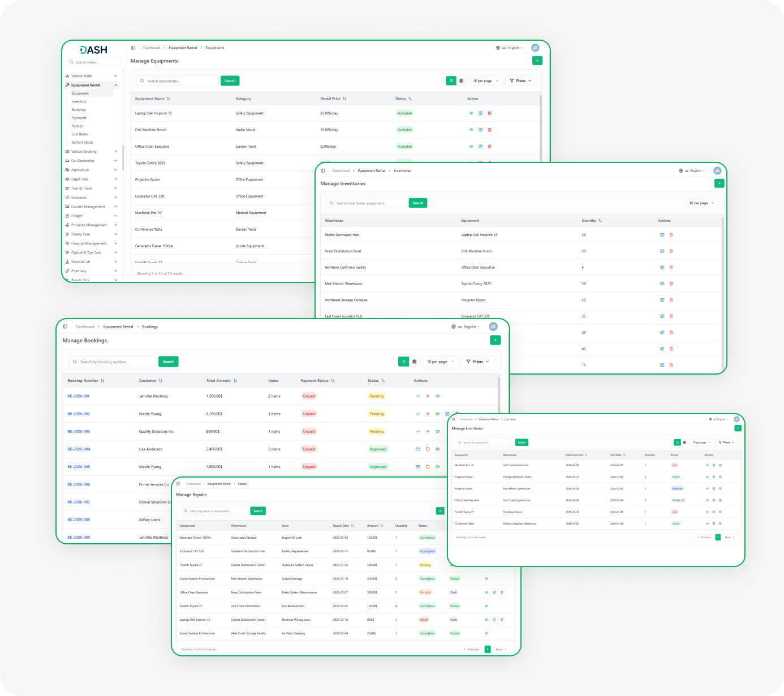Collapse the Equipment Rental sidebar section

92,85
